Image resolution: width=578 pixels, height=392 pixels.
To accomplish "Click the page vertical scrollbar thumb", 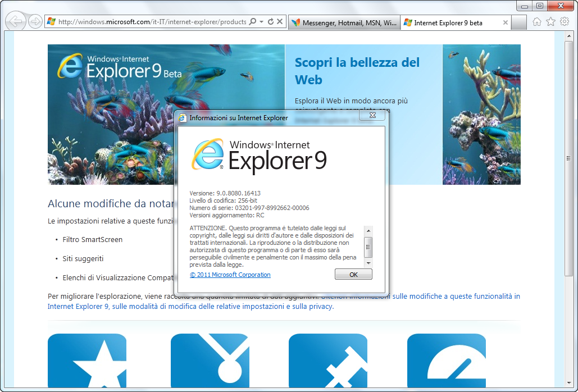I will pos(569,158).
